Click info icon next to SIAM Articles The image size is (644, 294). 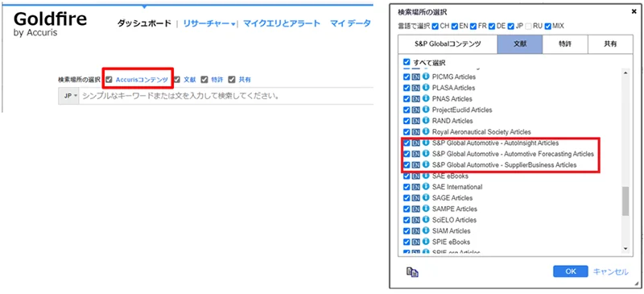click(426, 230)
